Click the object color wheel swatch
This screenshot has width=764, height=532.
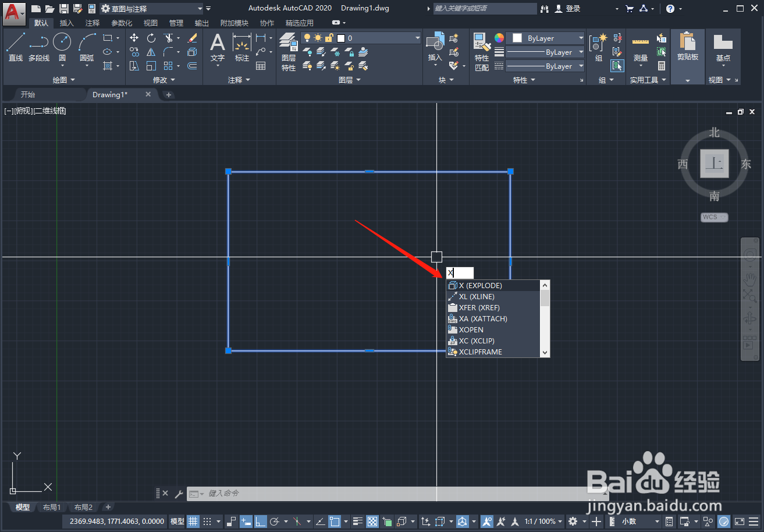499,38
